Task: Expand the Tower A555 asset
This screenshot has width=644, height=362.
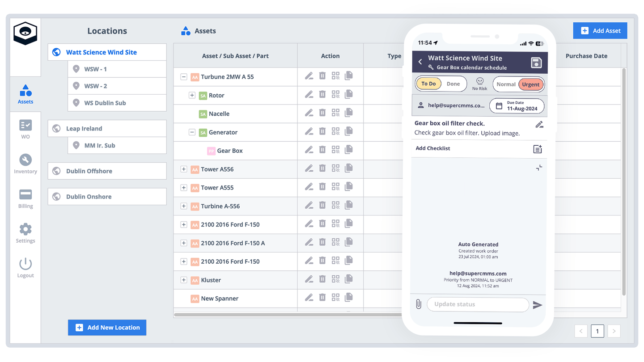Action: [x=184, y=188]
